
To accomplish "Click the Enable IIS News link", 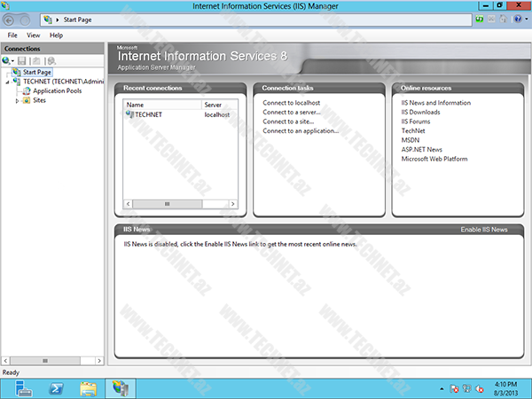I will coord(483,230).
